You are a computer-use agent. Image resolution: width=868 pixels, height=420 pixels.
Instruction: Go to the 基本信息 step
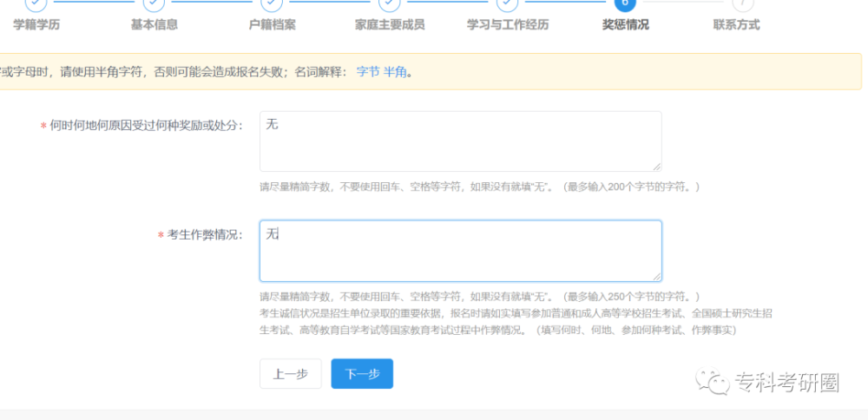(x=154, y=25)
